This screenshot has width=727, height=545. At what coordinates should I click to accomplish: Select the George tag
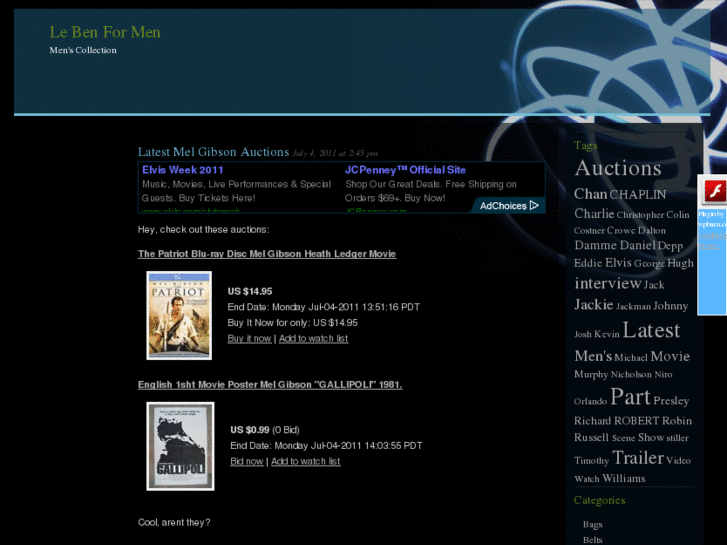[x=649, y=264]
